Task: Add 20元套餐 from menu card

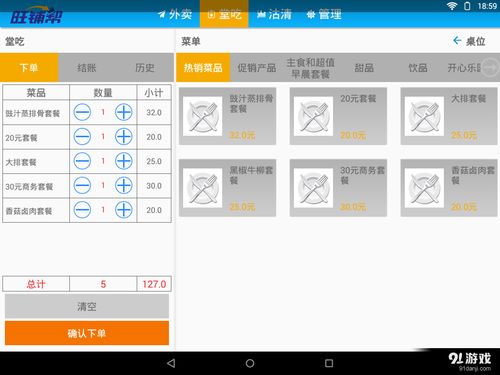Action: pyautogui.click(x=338, y=116)
